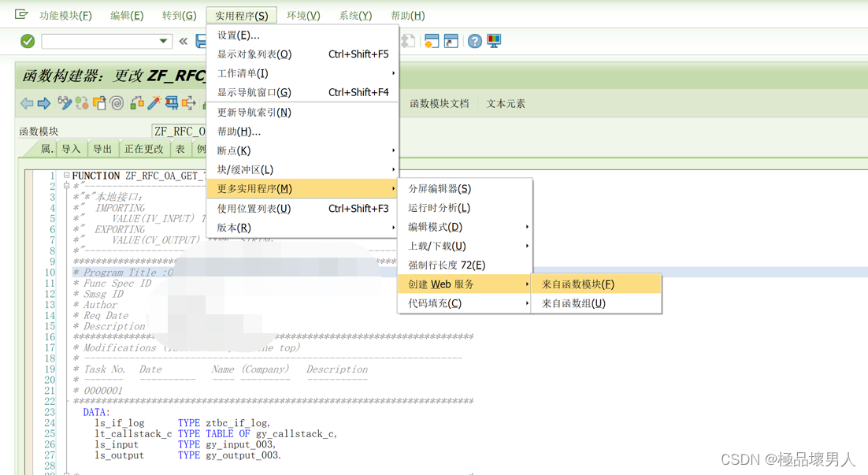Click the 文本元素 button
This screenshot has height=475, width=868.
504,102
